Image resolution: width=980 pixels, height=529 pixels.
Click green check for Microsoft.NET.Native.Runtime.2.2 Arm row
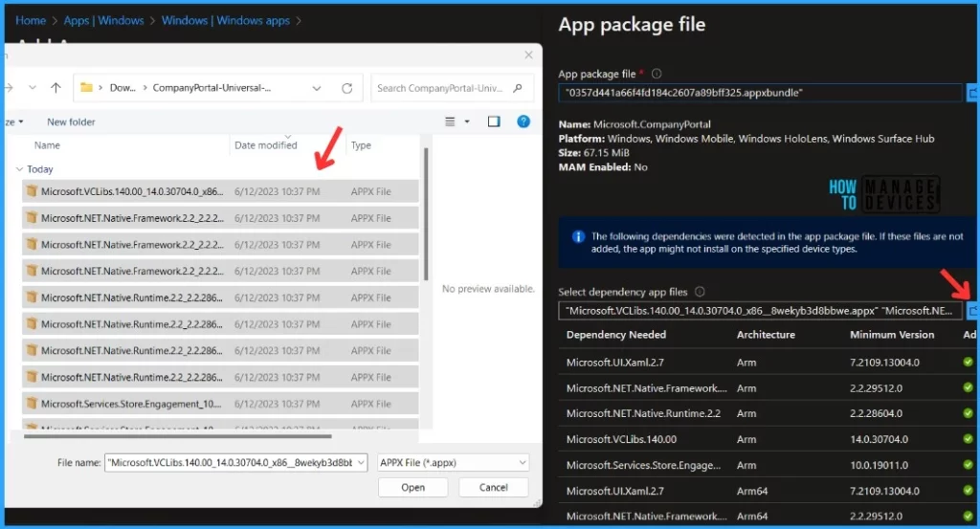(969, 413)
